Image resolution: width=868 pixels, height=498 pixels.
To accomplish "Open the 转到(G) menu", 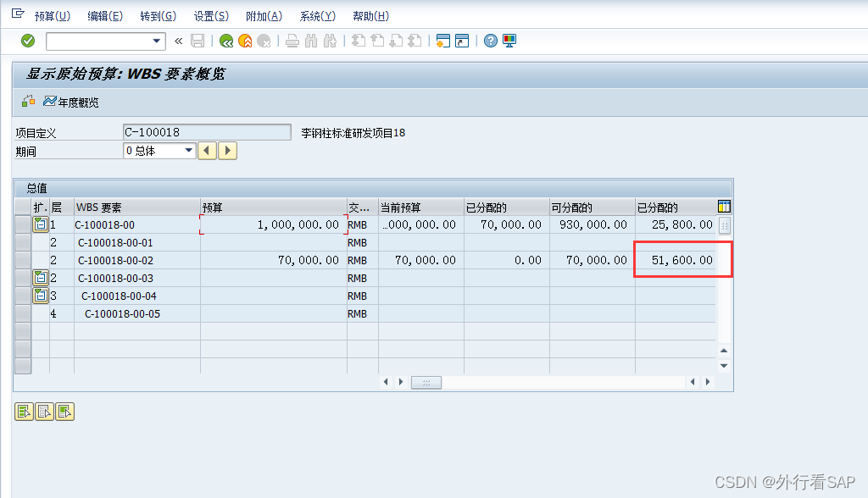I will pyautogui.click(x=158, y=16).
